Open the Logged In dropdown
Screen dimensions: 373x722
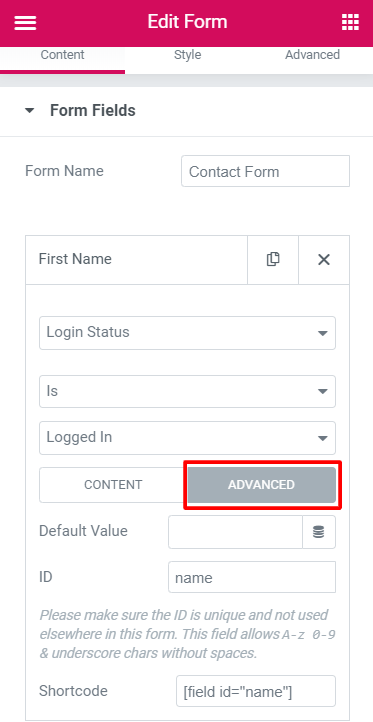coord(187,437)
